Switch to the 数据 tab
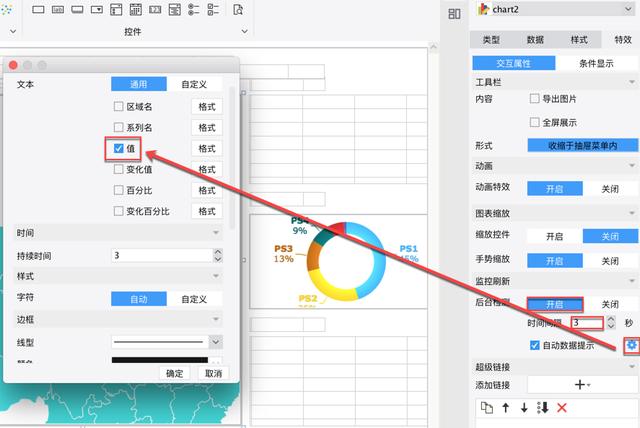 point(535,40)
